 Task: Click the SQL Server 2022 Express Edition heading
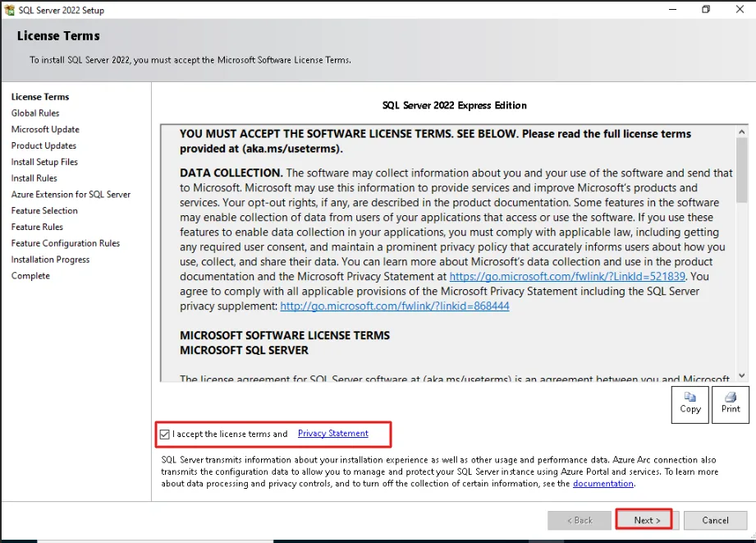point(454,105)
